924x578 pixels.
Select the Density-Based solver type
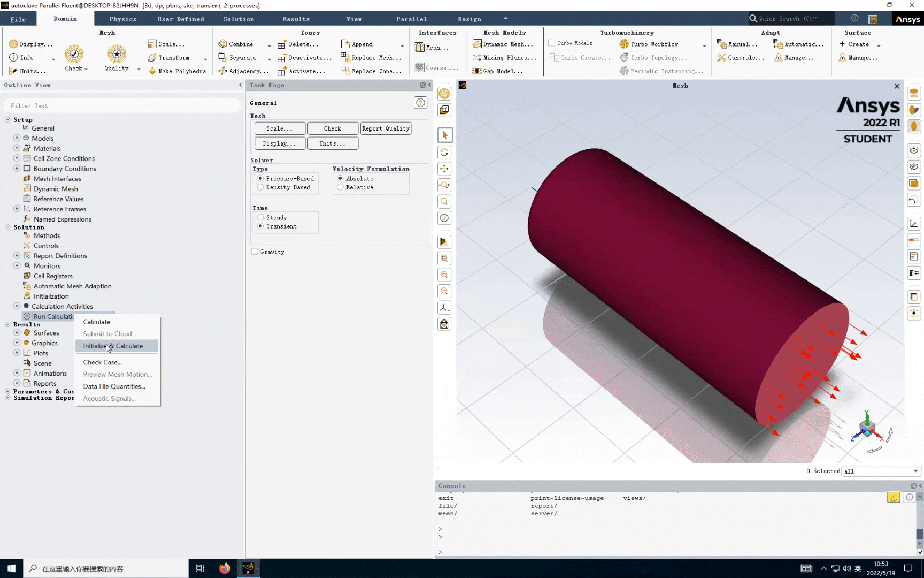pyautogui.click(x=260, y=187)
